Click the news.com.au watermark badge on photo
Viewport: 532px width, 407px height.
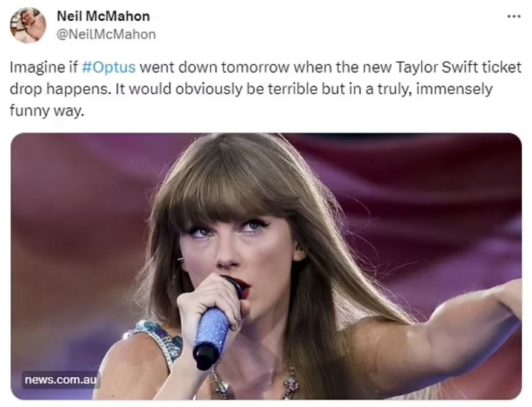click(x=60, y=380)
